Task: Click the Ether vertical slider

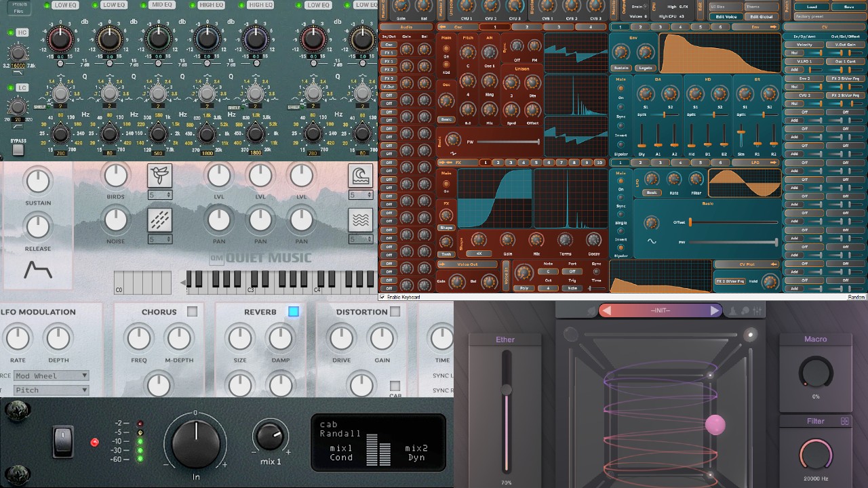Action: 506,411
